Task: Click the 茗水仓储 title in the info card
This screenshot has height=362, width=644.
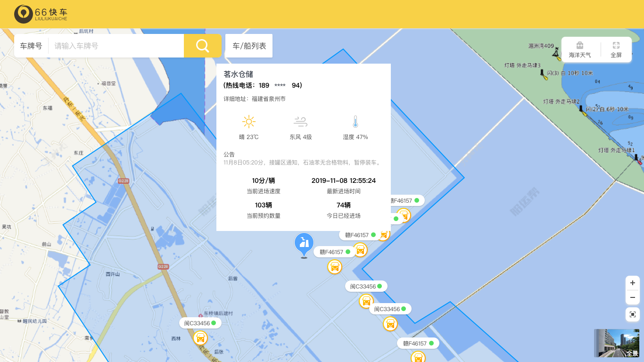Action: [x=238, y=74]
